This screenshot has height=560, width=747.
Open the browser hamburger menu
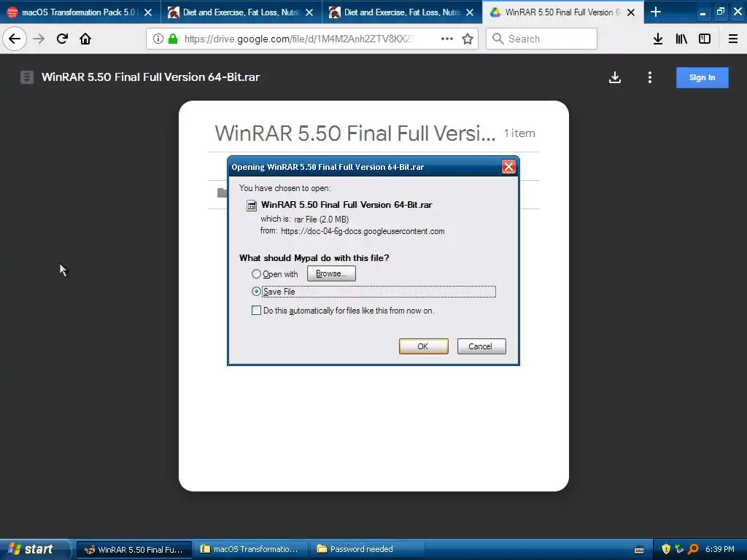733,39
